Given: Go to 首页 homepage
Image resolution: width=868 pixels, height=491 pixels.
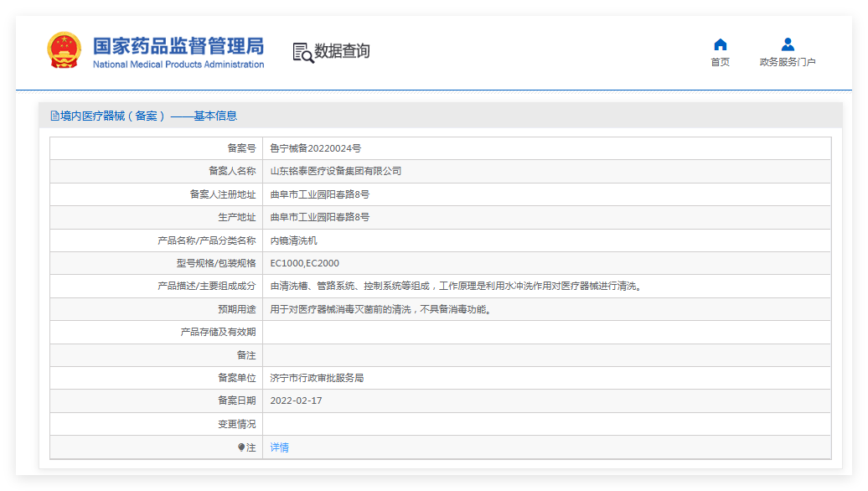Looking at the screenshot, I should click(x=721, y=61).
